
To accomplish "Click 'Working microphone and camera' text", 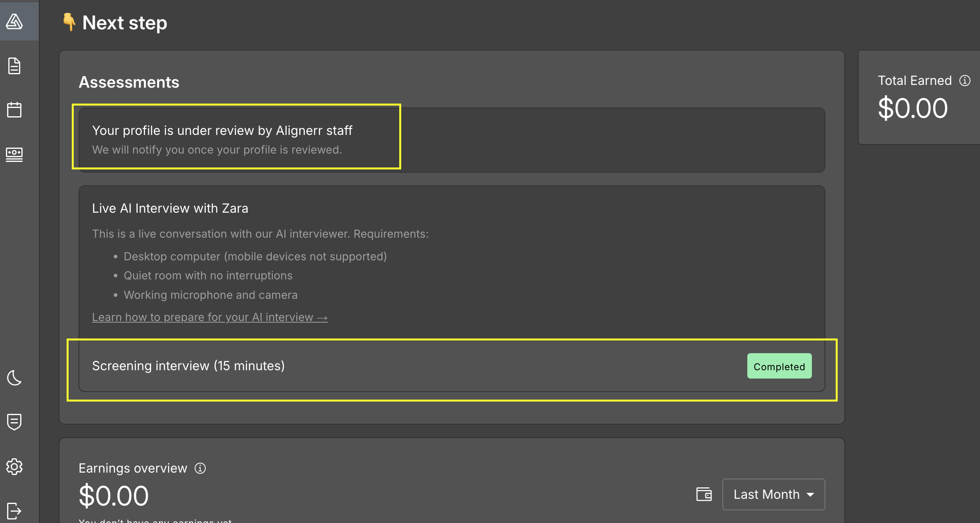I will pos(211,295).
